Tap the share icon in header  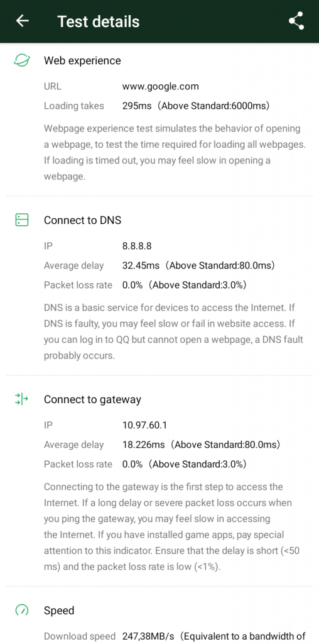[296, 21]
